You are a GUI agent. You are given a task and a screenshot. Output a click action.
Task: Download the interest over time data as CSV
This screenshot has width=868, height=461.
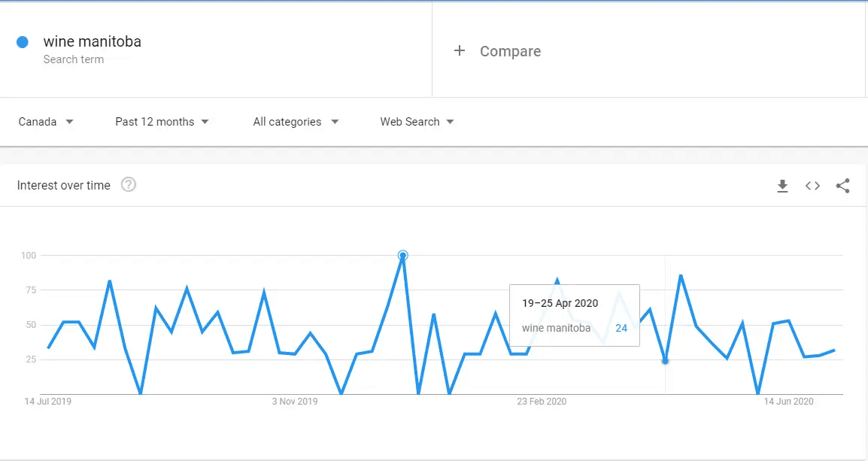click(782, 186)
